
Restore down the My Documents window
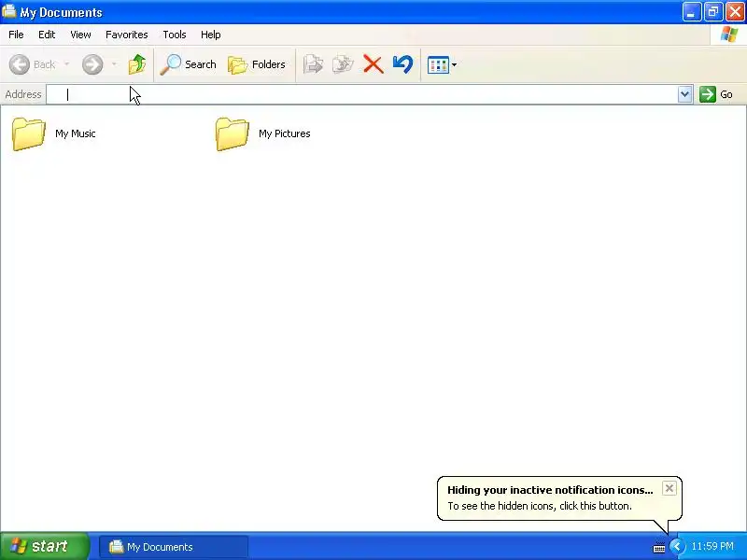pyautogui.click(x=713, y=12)
